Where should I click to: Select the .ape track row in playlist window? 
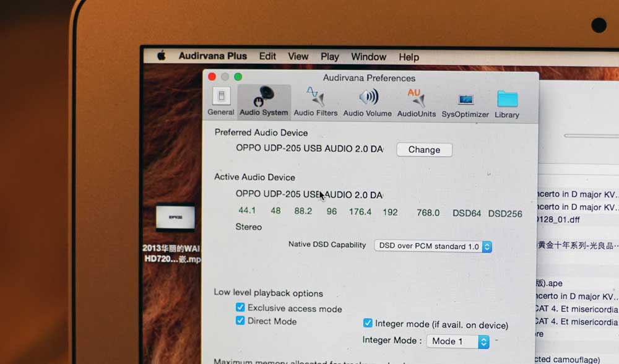click(x=550, y=283)
